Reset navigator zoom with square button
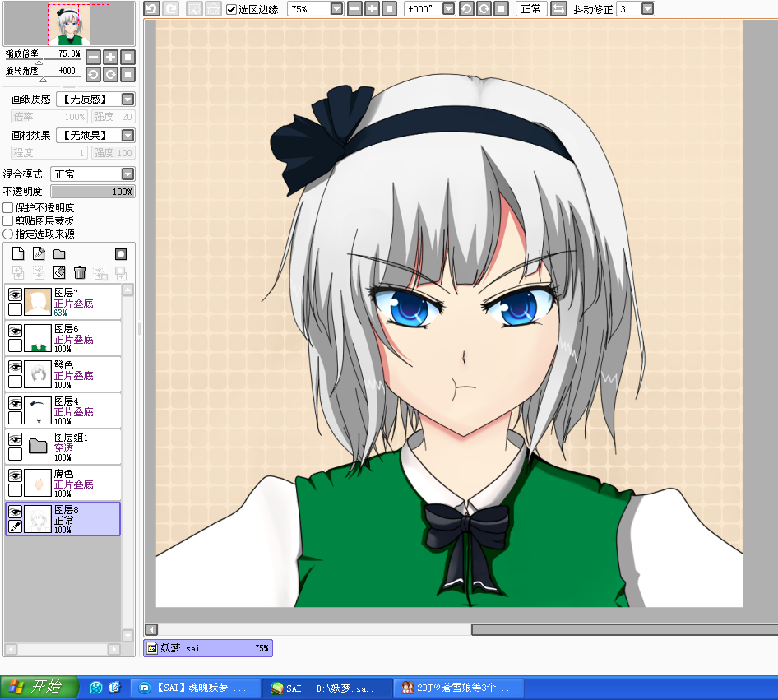Screen dimensions: 778x700 (x=127, y=57)
